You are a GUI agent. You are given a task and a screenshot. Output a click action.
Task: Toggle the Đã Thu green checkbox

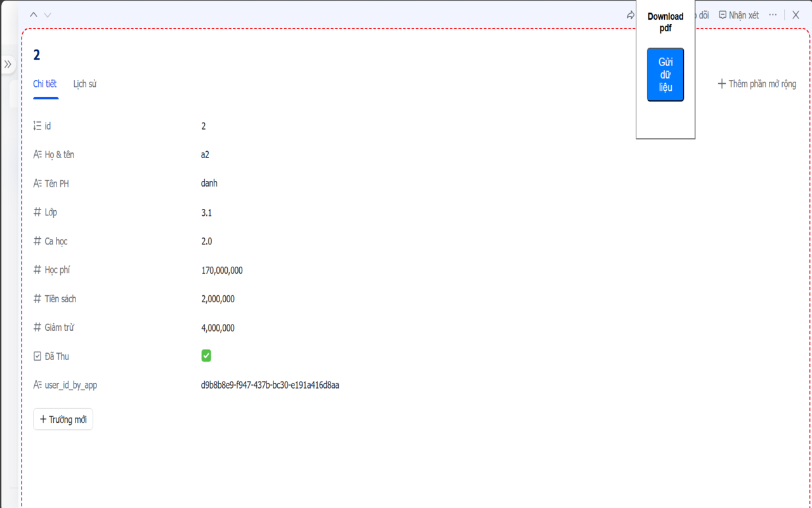pos(206,356)
